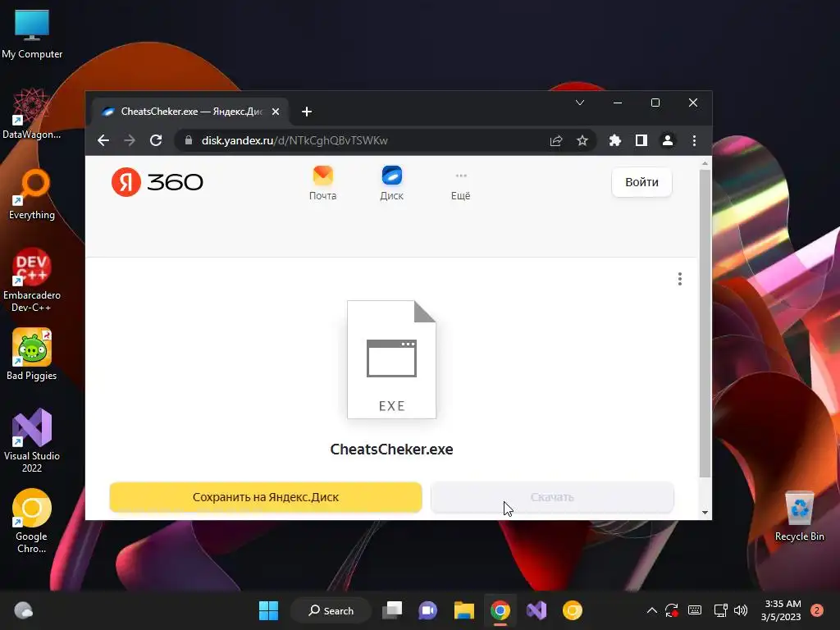Open the tab search chevron
The image size is (840, 630).
coord(580,103)
